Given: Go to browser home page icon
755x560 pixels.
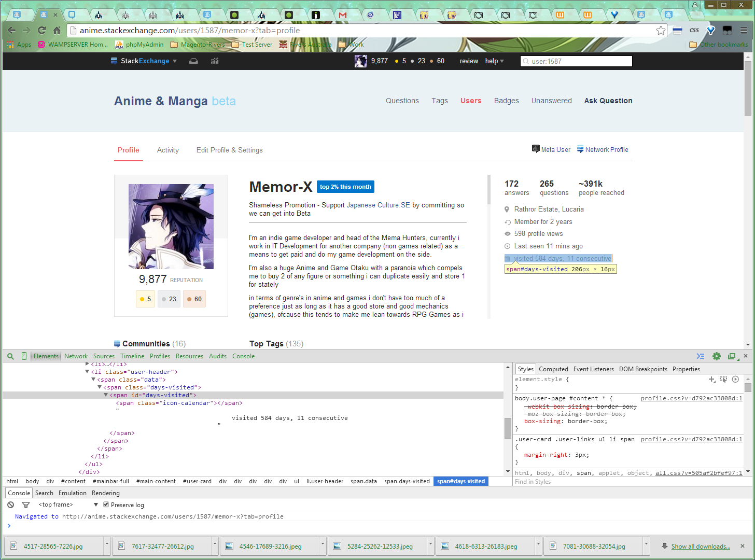Looking at the screenshot, I should pyautogui.click(x=57, y=31).
